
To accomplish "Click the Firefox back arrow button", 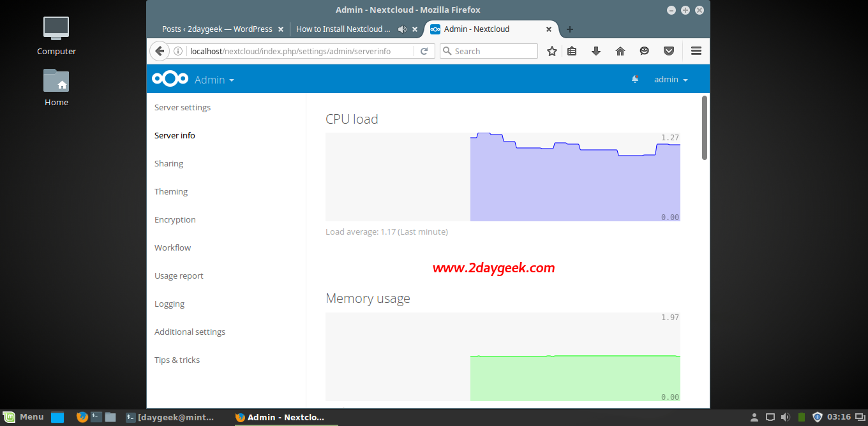I will tap(160, 51).
